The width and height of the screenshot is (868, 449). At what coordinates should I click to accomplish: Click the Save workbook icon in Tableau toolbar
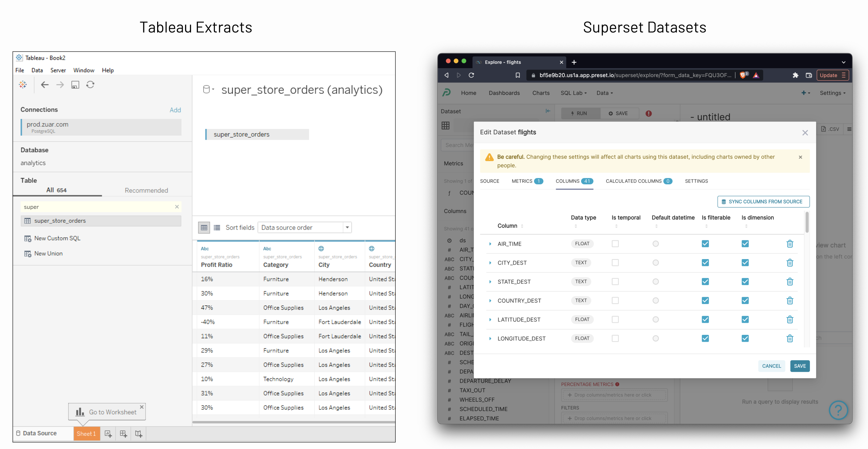pos(75,85)
